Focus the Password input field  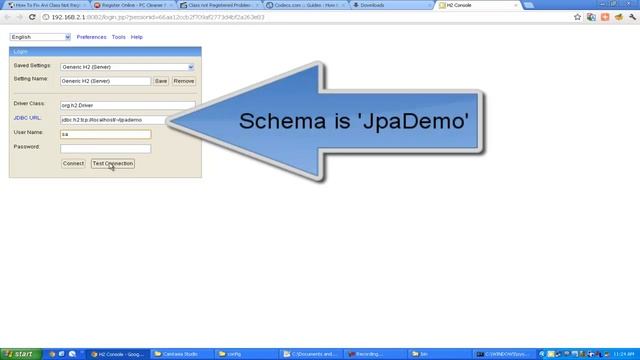[x=106, y=149]
